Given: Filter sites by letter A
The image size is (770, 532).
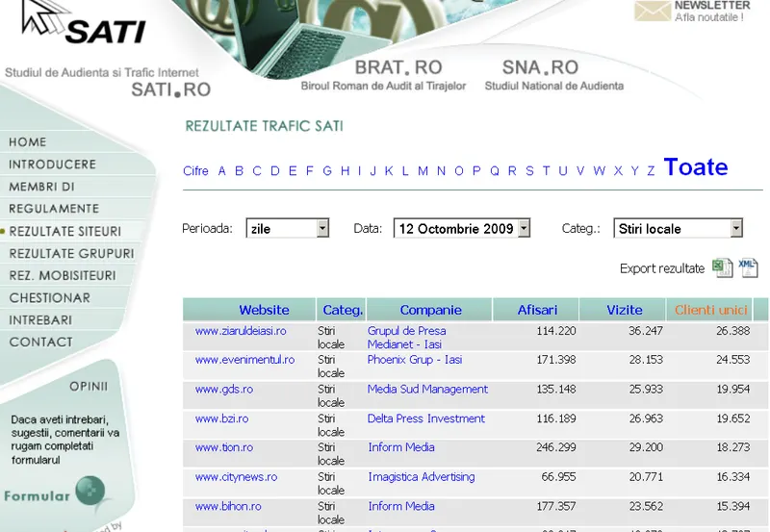Looking at the screenshot, I should pyautogui.click(x=222, y=171).
